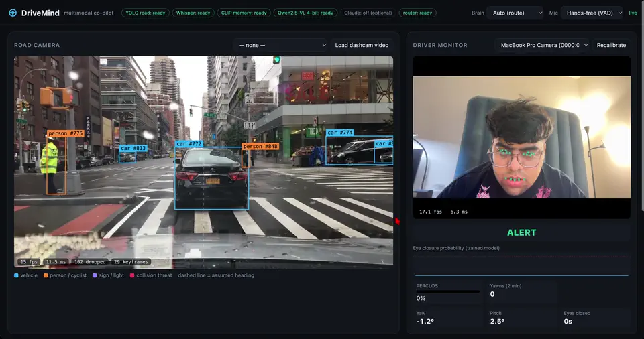This screenshot has width=644, height=339.
Task: Click the 29 keyframes badge
Action: click(131, 262)
